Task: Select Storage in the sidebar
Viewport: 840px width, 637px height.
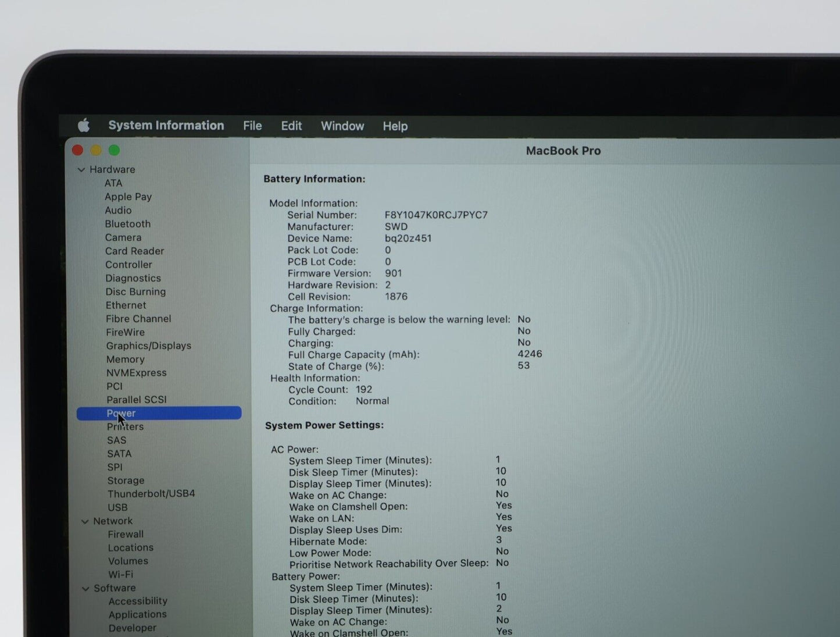Action: [126, 481]
